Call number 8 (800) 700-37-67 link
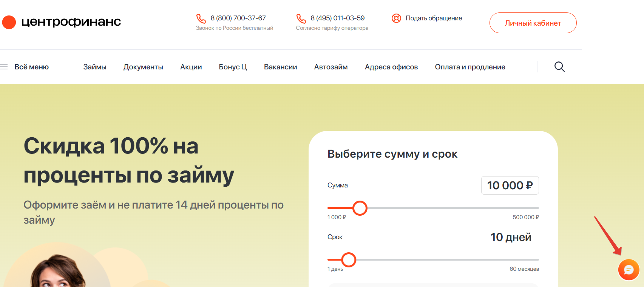 coord(238,18)
